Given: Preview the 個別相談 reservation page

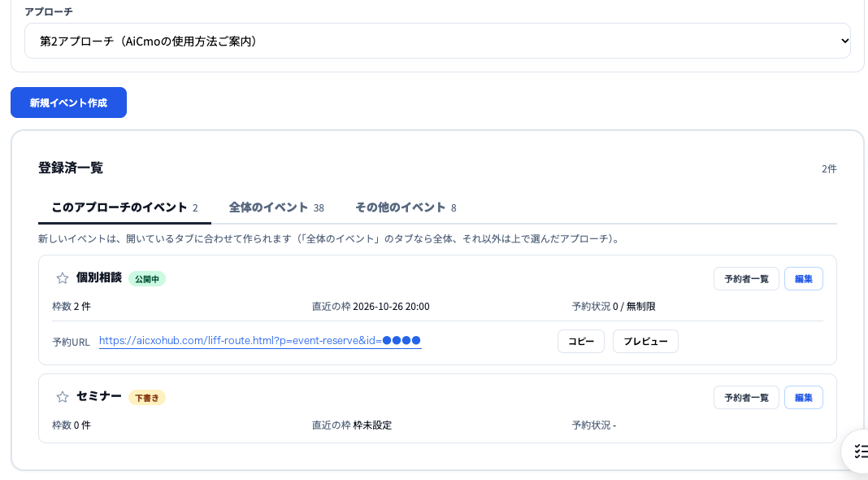Looking at the screenshot, I should coord(645,342).
